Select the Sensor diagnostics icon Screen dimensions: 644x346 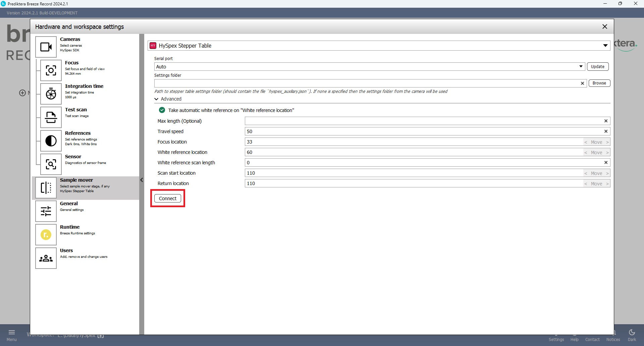[x=51, y=164]
